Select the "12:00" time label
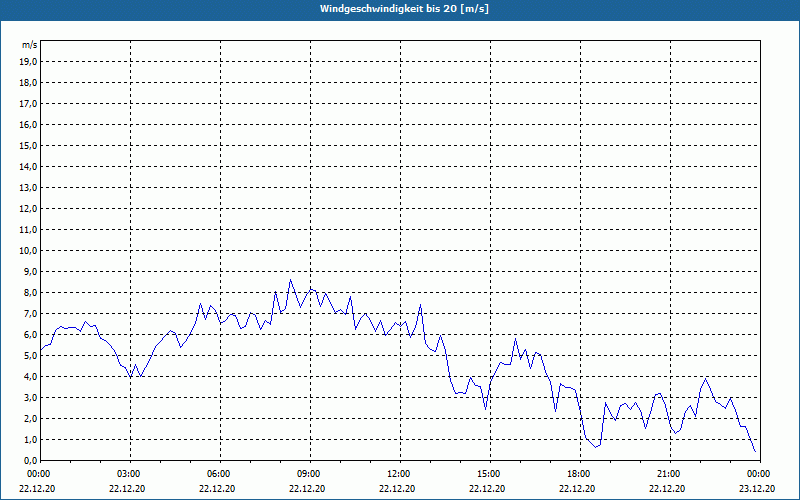This screenshot has height=500, width=800. 400,474
